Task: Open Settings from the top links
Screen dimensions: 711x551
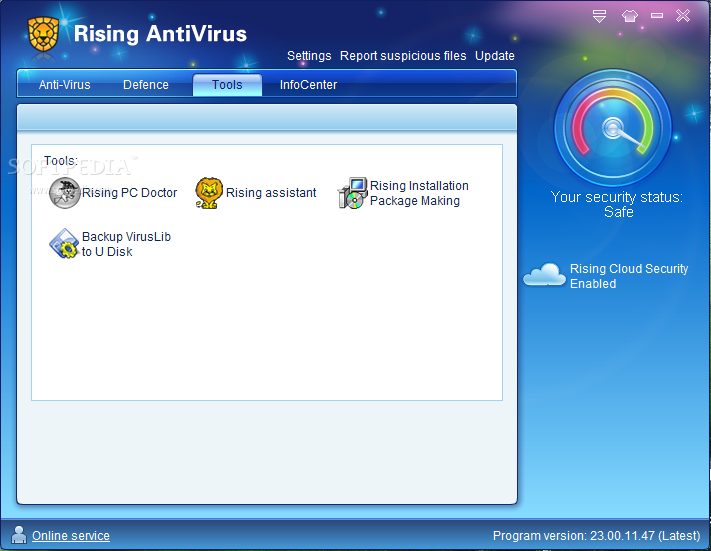Action: [x=309, y=56]
